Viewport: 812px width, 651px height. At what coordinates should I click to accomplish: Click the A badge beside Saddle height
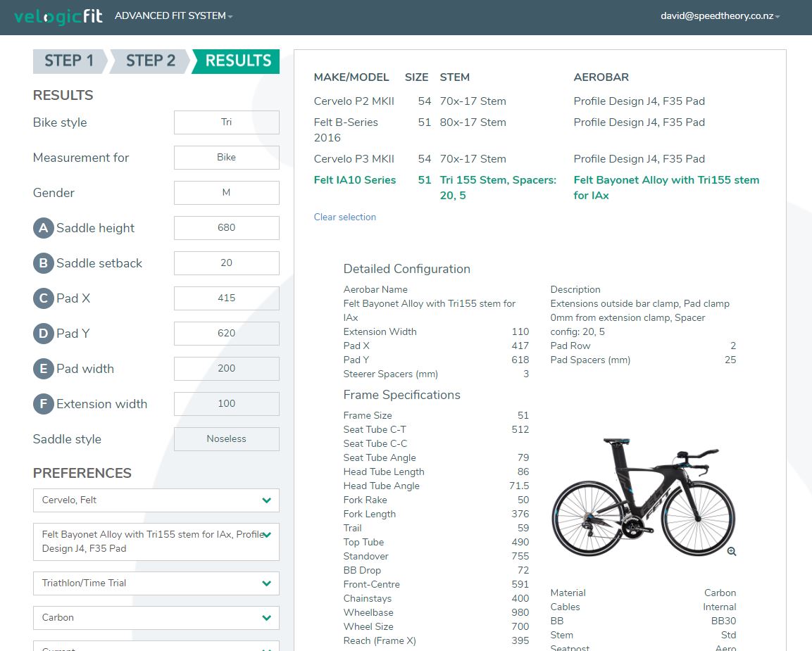point(44,228)
